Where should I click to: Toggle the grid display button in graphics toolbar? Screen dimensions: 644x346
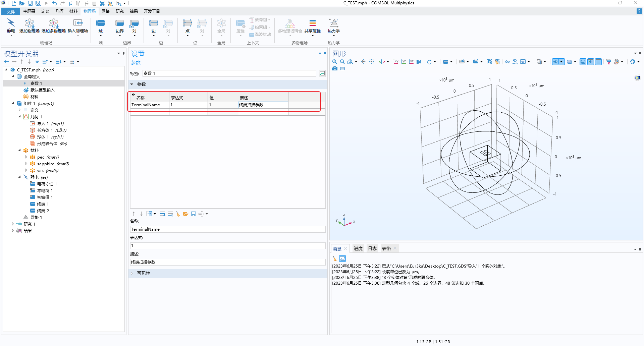click(598, 62)
